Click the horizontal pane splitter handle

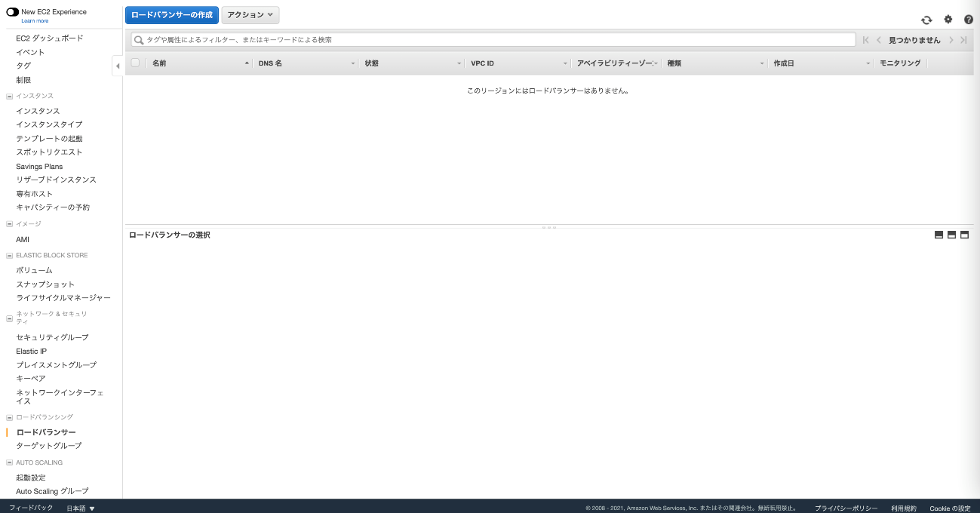[x=549, y=227]
